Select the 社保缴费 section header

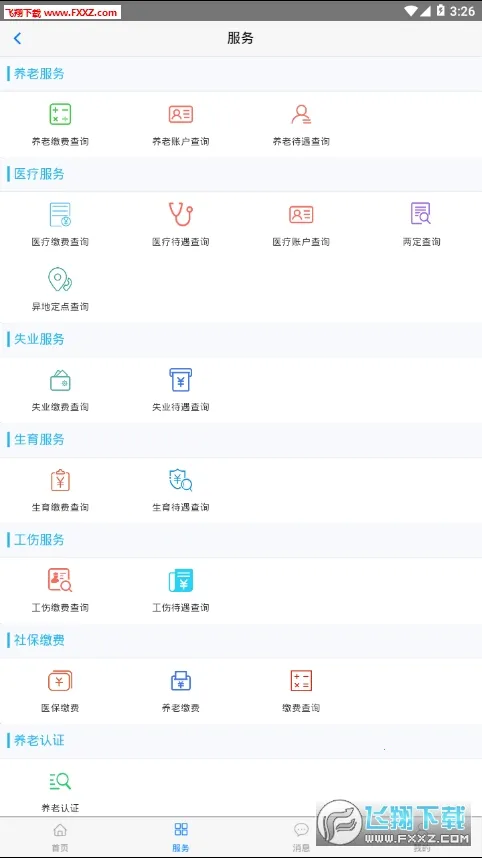[x=39, y=640]
